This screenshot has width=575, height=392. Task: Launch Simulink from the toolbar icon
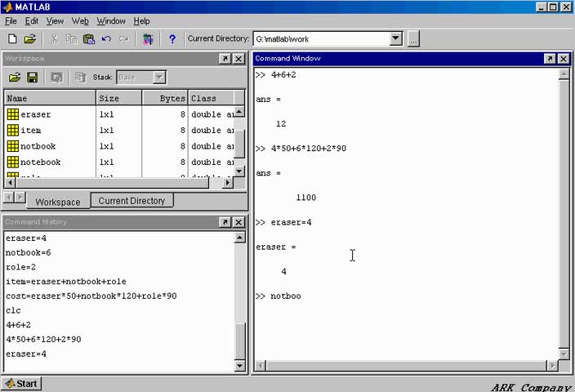point(148,39)
